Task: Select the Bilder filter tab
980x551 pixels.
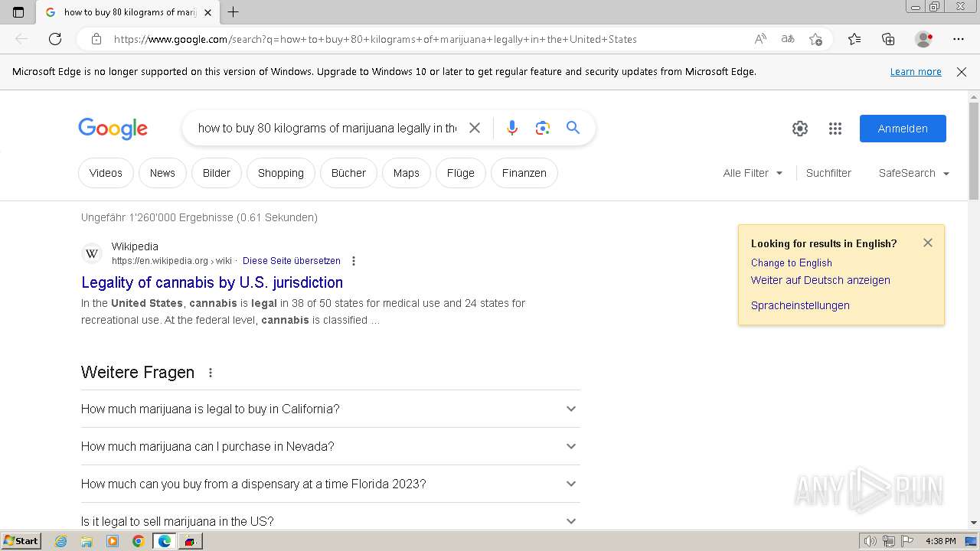Action: tap(217, 173)
